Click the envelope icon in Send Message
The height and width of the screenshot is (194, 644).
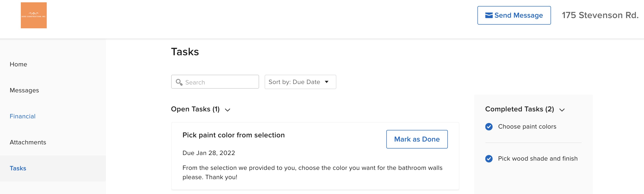pos(489,16)
